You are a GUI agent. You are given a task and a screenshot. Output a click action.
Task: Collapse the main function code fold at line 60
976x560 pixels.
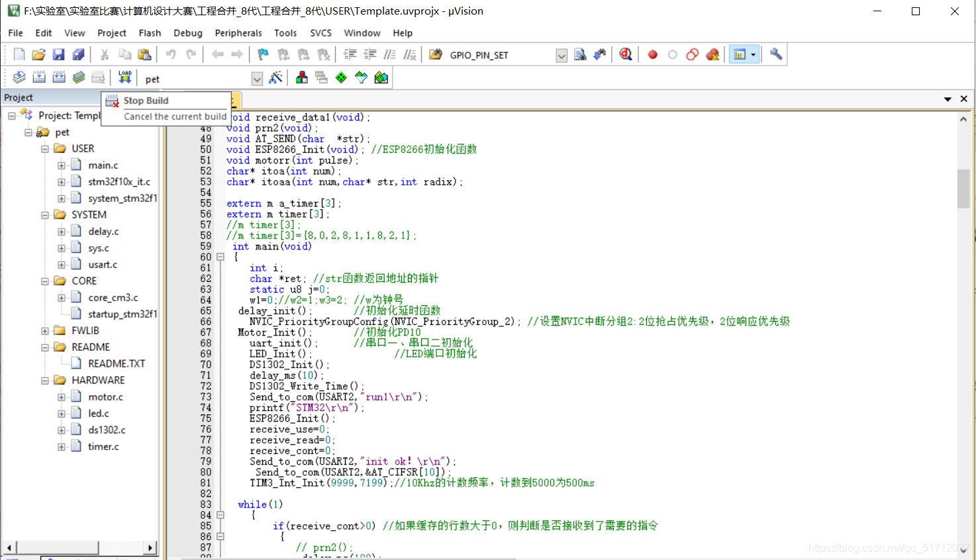pyautogui.click(x=220, y=257)
